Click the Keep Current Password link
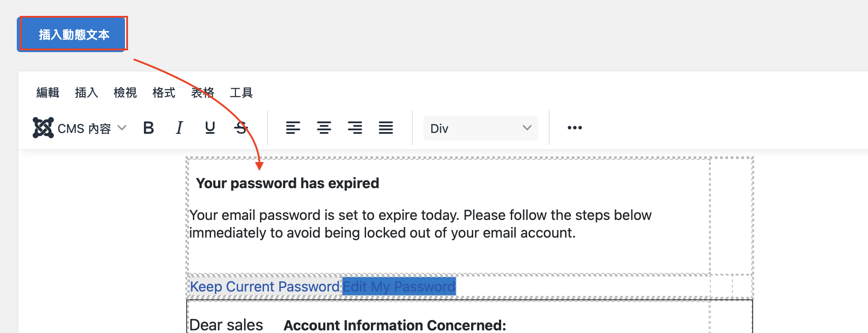 265,287
